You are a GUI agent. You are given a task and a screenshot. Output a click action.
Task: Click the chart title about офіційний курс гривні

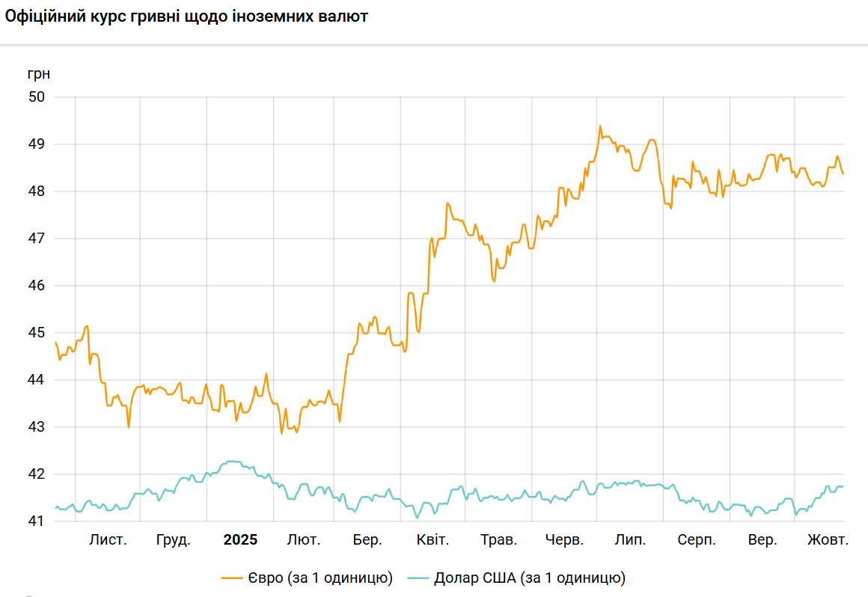click(186, 16)
